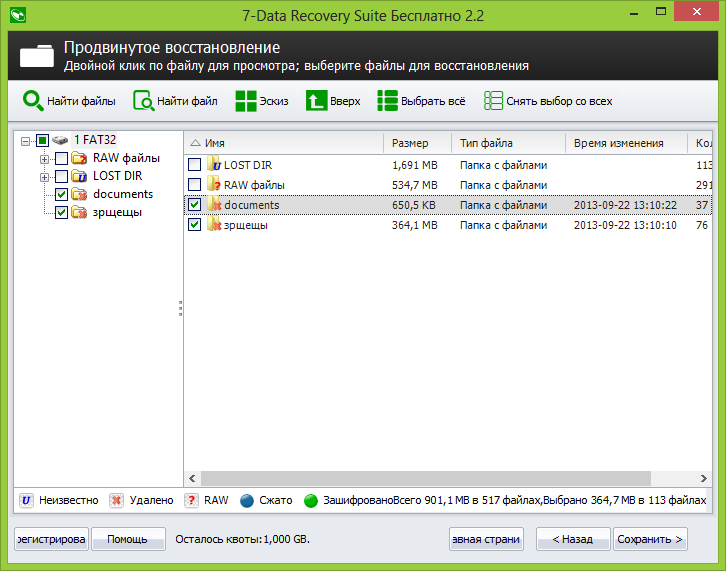The height and width of the screenshot is (571, 726).
Task: Click the Сохранить > button
Action: pos(651,539)
